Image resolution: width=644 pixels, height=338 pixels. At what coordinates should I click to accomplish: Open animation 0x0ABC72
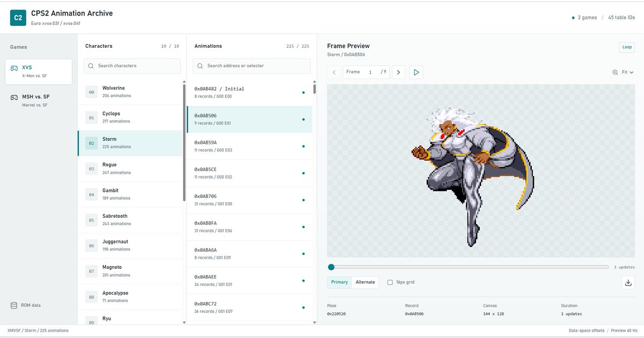pos(250,307)
